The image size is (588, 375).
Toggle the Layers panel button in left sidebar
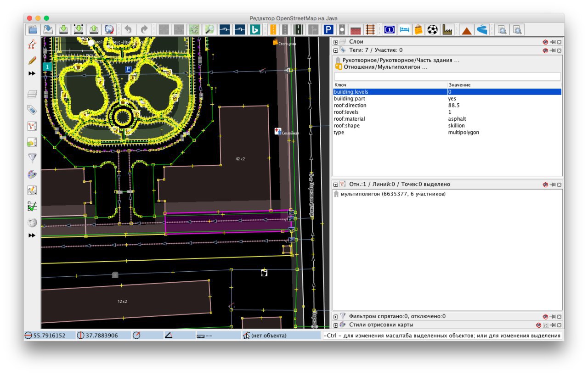[32, 95]
